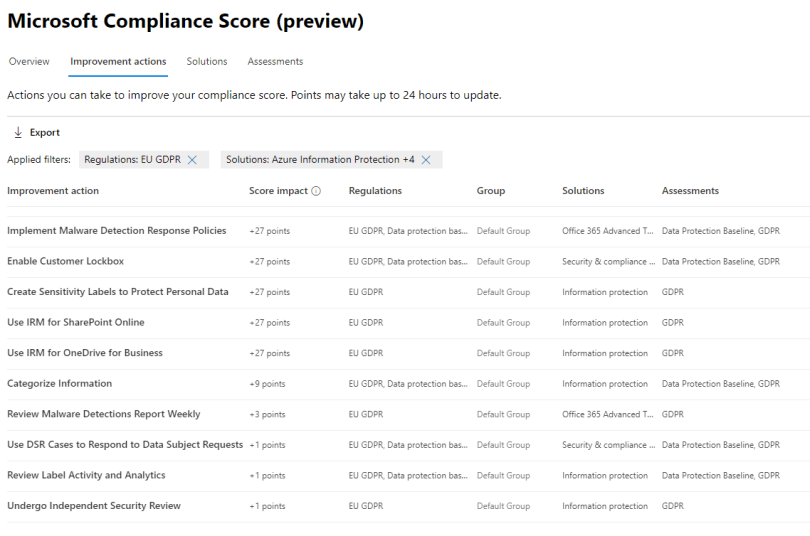The image size is (810, 536).
Task: Open the Enable Customer Lockbox action
Action: pyautogui.click(x=65, y=262)
